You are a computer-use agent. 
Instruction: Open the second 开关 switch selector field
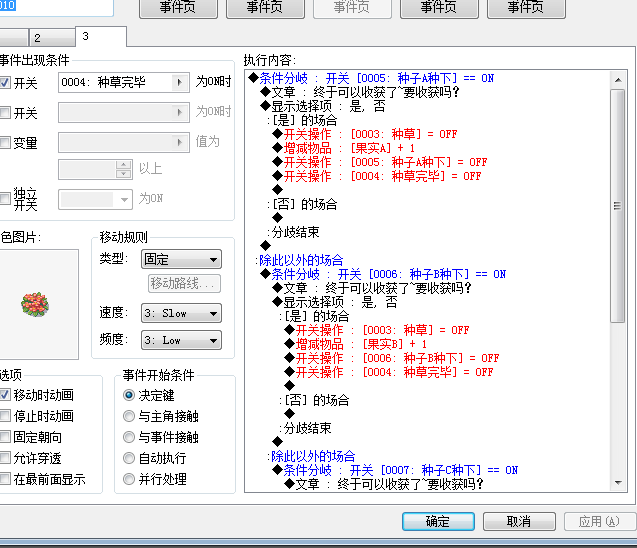(124, 113)
